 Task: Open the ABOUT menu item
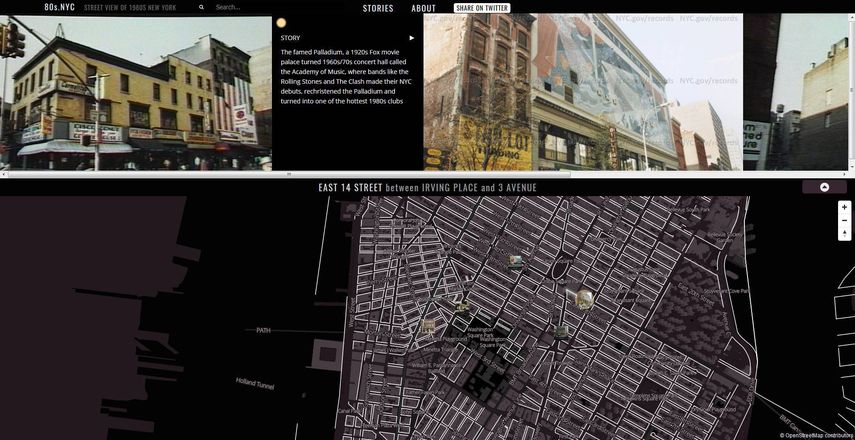coord(424,8)
